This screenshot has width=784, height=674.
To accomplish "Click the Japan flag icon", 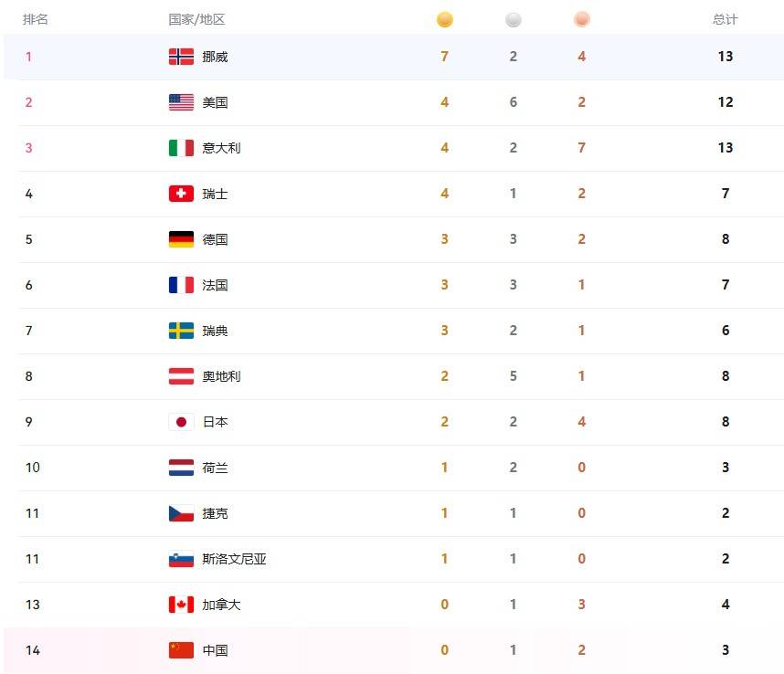I will click(x=181, y=422).
